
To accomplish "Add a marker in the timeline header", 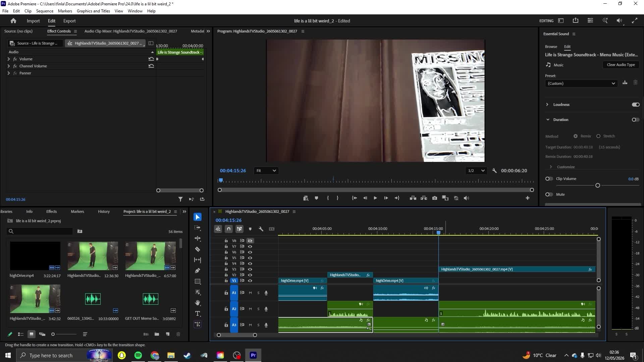I will point(250,229).
